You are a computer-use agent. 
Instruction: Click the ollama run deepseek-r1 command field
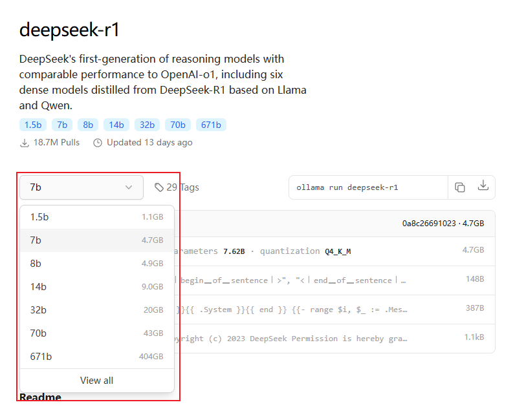[x=368, y=187]
